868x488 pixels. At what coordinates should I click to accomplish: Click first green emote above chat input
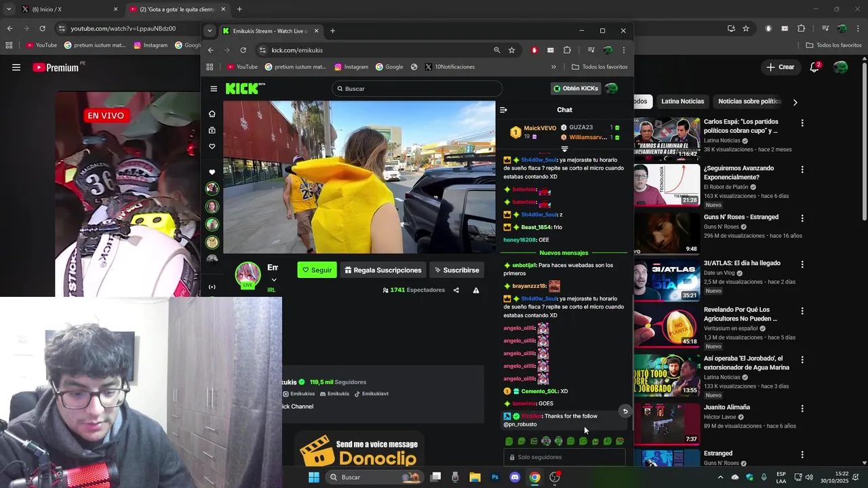point(509,441)
